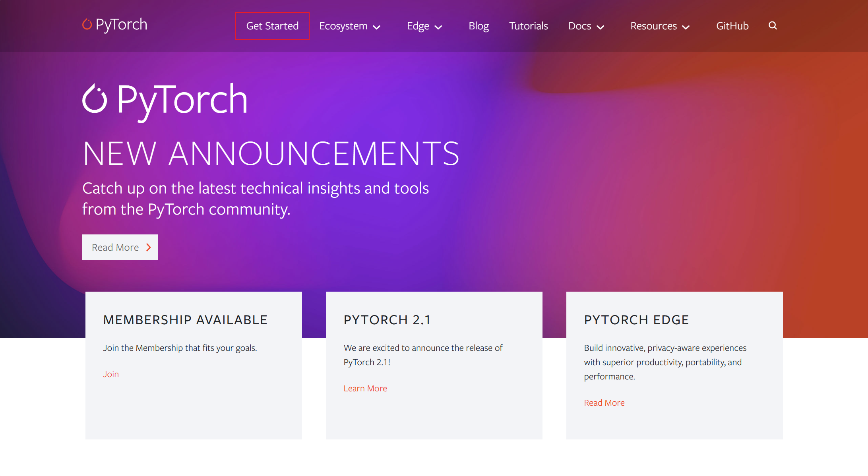868x476 pixels.
Task: Select the PyTorch Edge card heading
Action: [x=636, y=319]
